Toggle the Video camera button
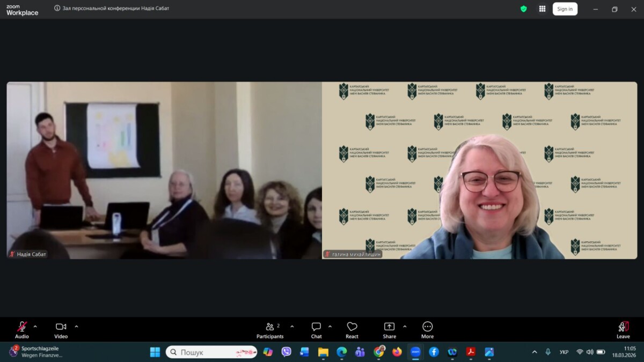 [61, 329]
